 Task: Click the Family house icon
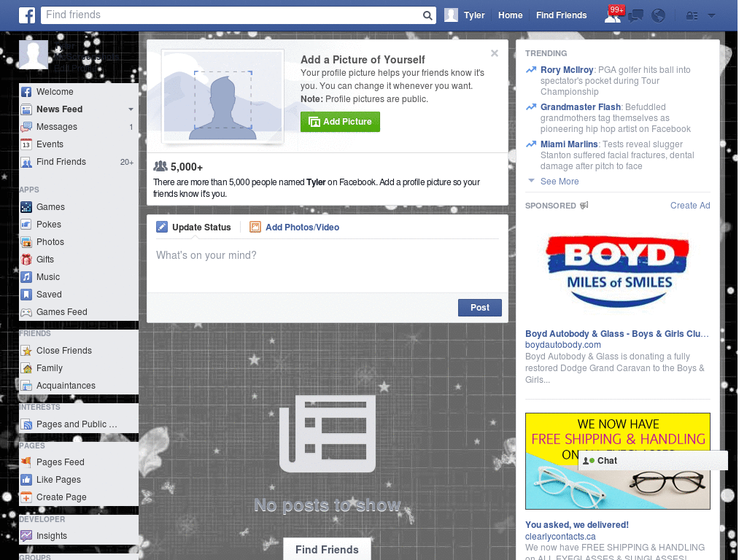click(26, 368)
